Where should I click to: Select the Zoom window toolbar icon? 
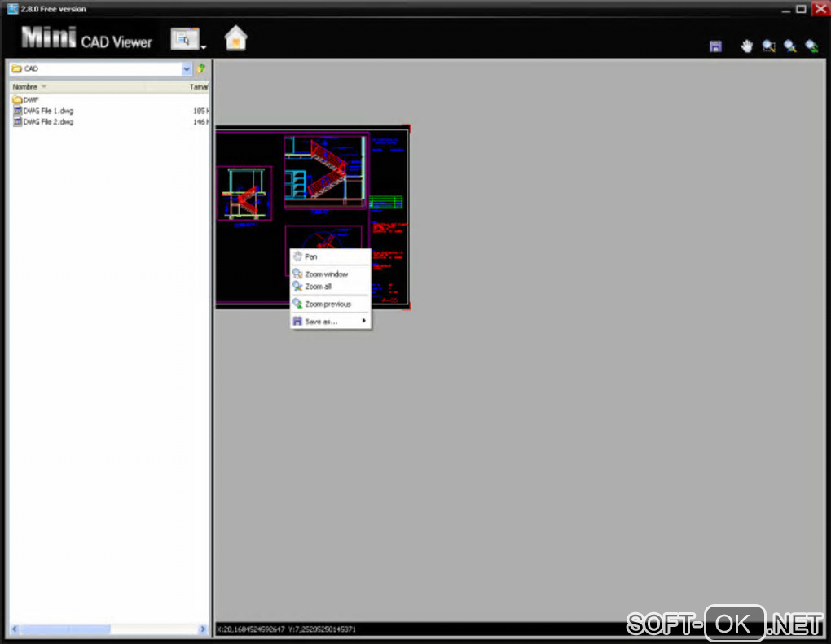click(768, 46)
